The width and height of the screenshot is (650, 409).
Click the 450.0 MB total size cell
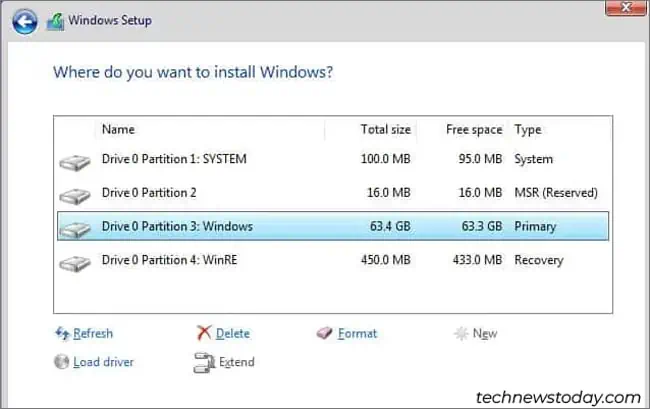[386, 260]
